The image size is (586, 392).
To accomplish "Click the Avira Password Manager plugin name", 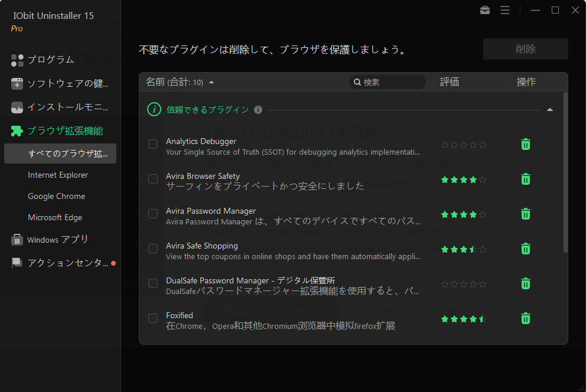I will point(211,211).
